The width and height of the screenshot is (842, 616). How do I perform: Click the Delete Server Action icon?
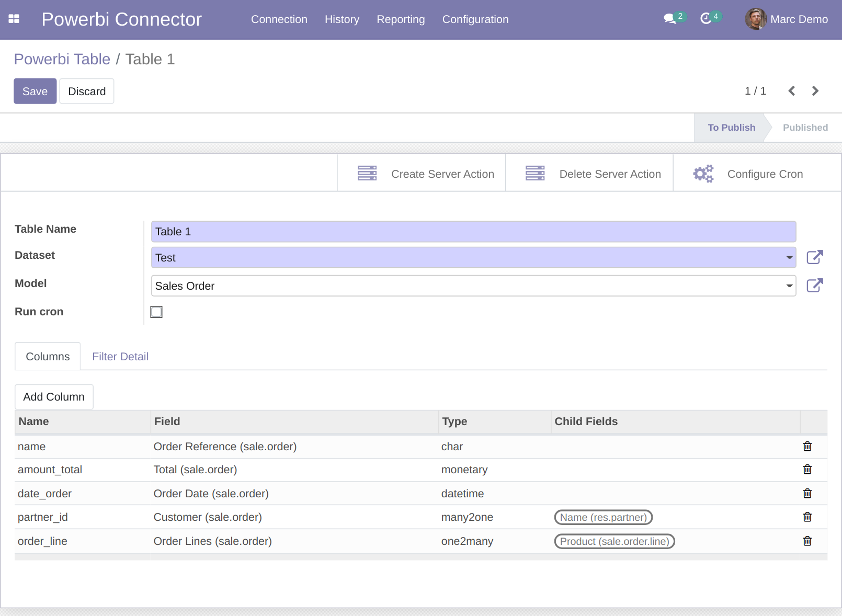(534, 173)
